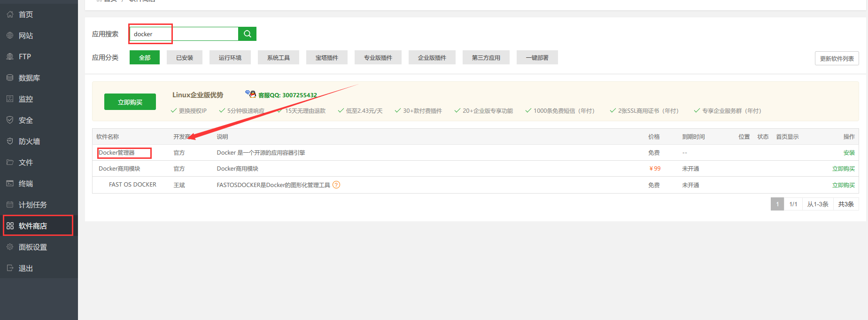This screenshot has width=868, height=320.
Task: Click the Linux企业版优势 heading
Action: click(198, 95)
